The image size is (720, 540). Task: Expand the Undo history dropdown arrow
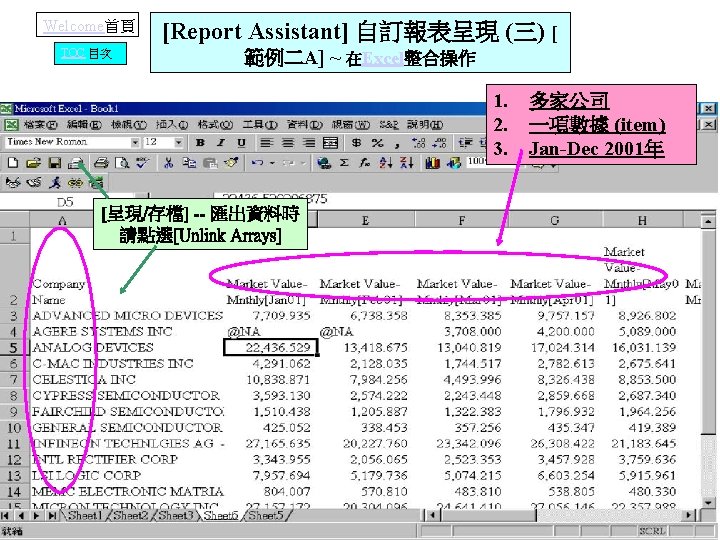(272, 163)
